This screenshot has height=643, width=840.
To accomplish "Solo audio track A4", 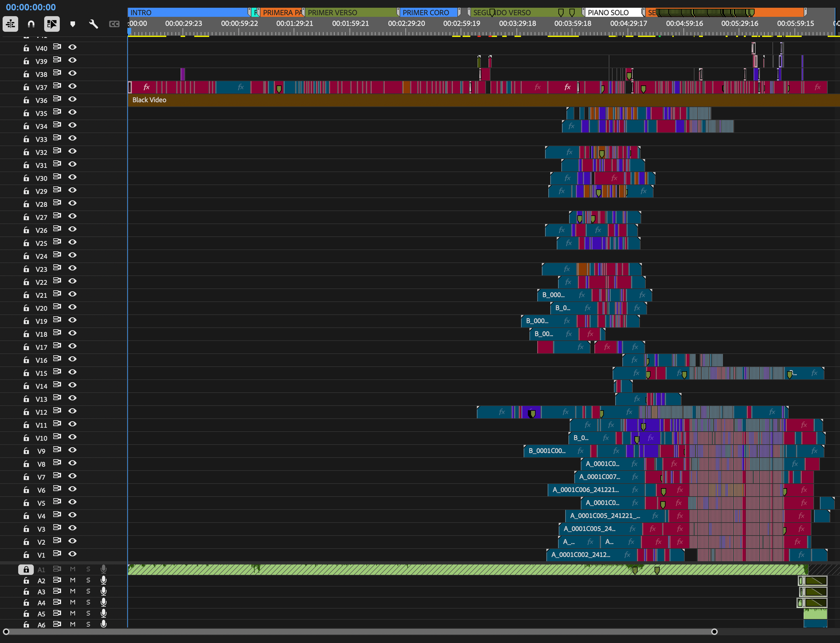I will pyautogui.click(x=88, y=602).
